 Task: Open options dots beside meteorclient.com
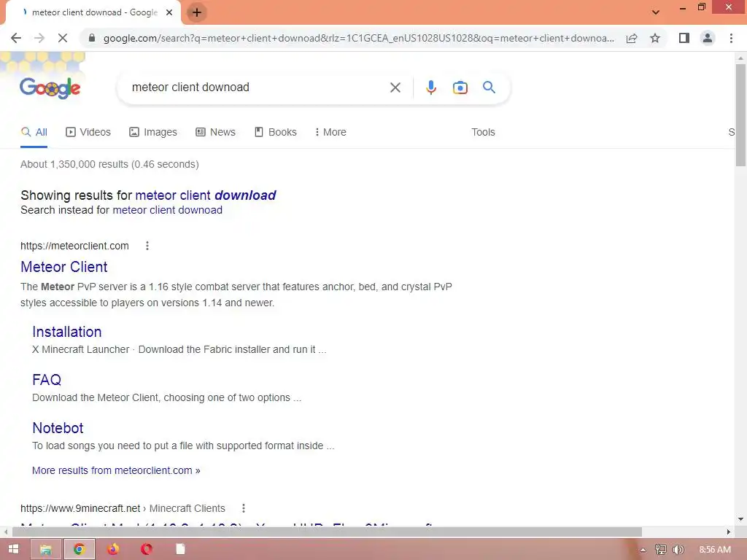(x=147, y=246)
